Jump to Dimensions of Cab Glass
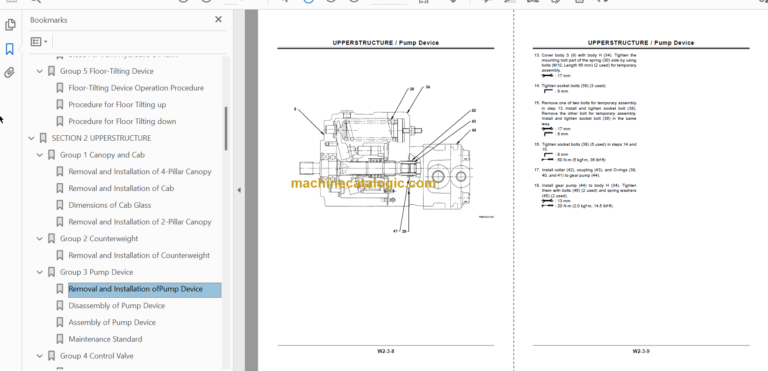Screen dimensions: 768x371 pos(110,205)
